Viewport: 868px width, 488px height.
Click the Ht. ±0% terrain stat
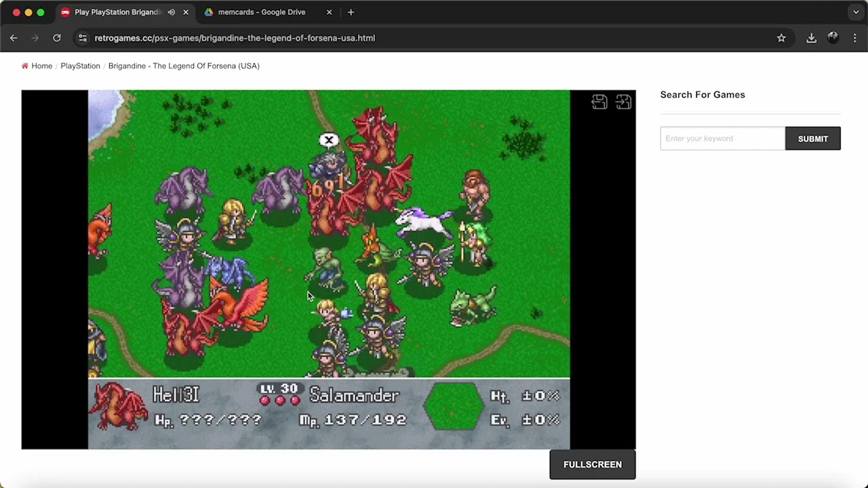(526, 396)
